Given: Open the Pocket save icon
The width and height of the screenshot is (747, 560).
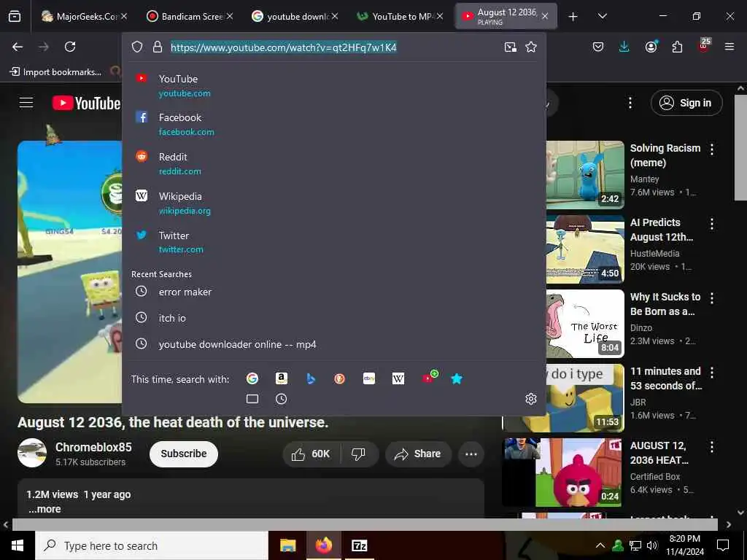Looking at the screenshot, I should point(598,47).
